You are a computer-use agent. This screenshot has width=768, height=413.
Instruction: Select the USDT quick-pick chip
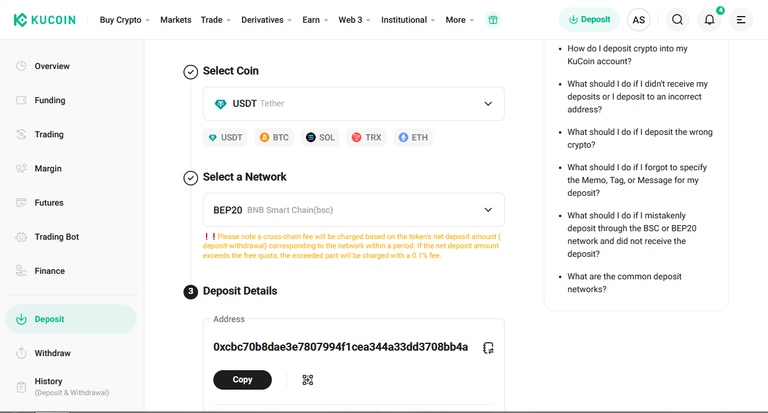click(x=225, y=138)
